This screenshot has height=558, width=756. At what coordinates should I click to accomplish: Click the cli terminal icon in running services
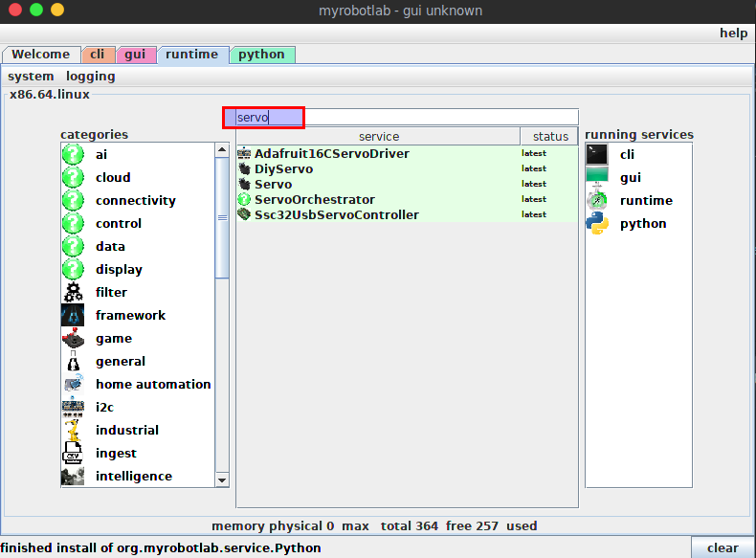coord(597,154)
